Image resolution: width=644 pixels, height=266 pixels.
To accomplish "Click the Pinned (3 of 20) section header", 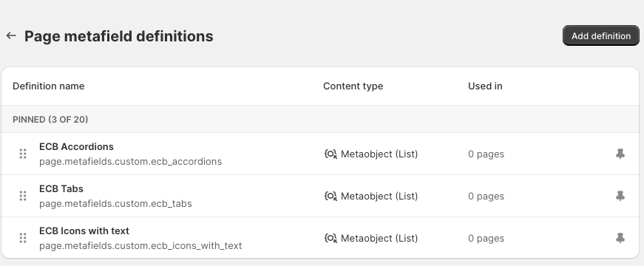I will [50, 120].
